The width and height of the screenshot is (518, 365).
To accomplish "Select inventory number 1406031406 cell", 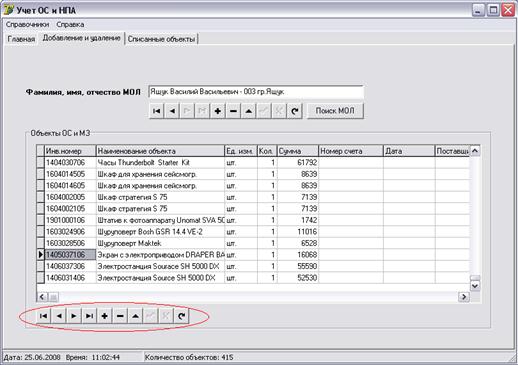I will click(x=70, y=278).
